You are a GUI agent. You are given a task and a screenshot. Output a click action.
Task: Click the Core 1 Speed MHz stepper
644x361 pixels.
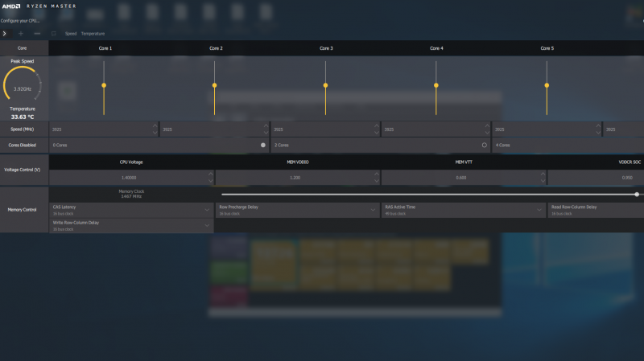tap(155, 129)
